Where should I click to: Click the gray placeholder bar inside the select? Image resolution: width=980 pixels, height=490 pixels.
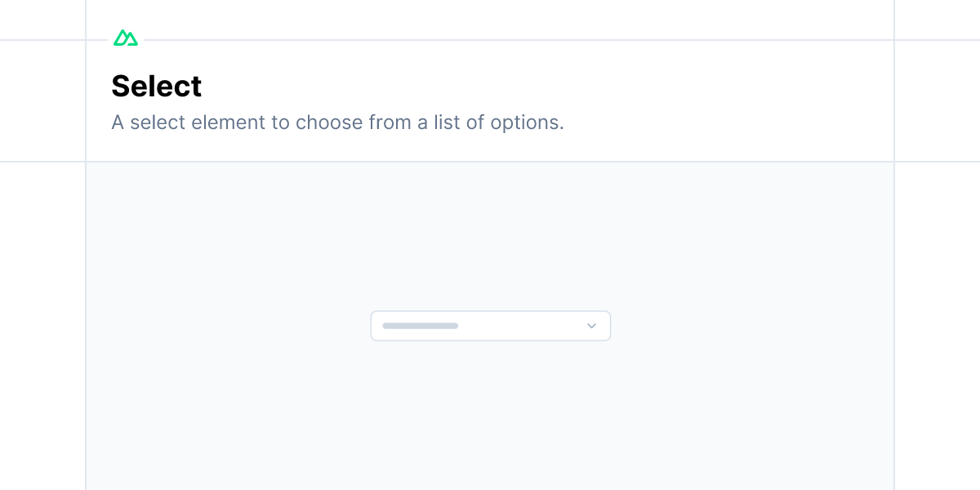pyautogui.click(x=420, y=326)
